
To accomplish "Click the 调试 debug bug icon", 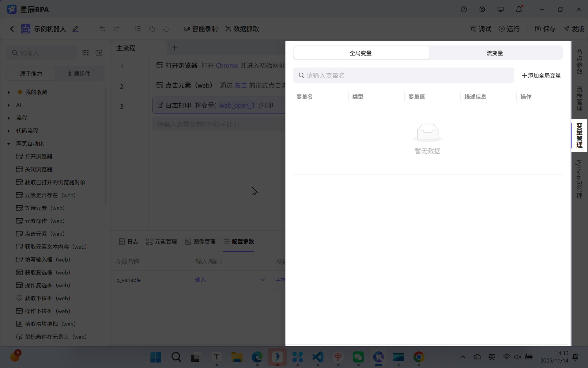I will [473, 29].
